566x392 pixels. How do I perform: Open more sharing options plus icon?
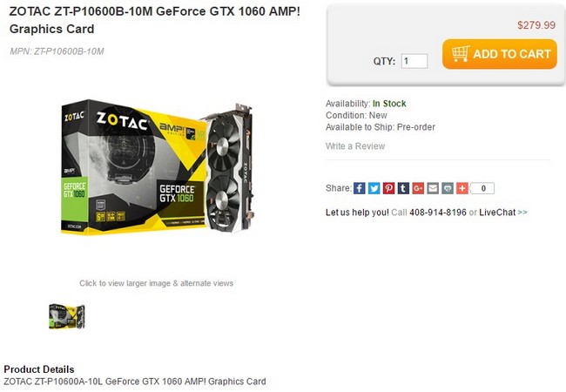click(462, 188)
